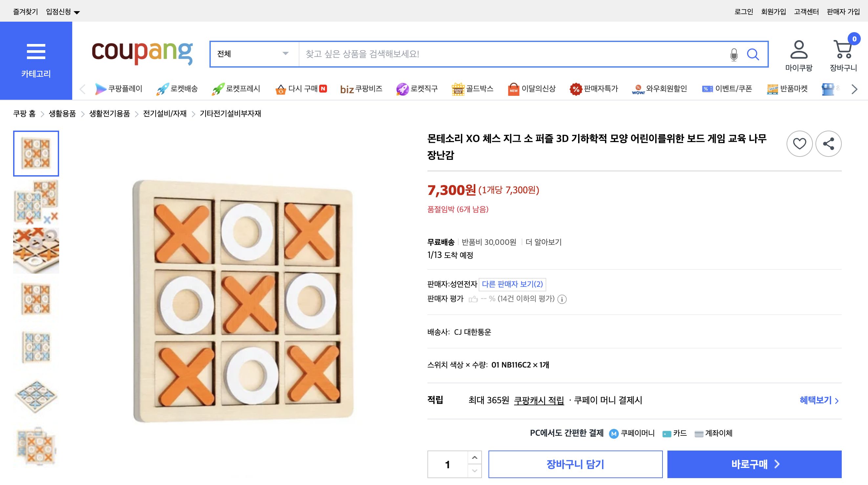Increase quantity using the up arrow

[x=475, y=457]
